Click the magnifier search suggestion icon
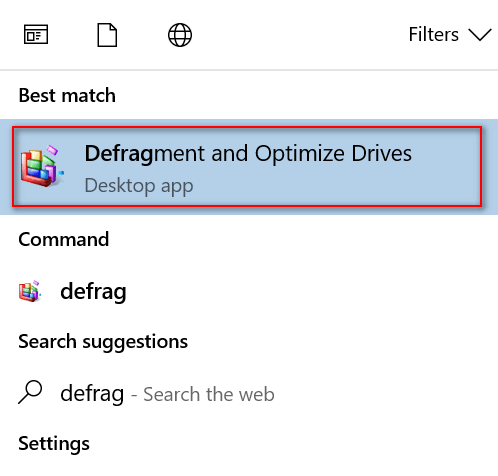The height and width of the screenshot is (476, 498). [x=30, y=392]
